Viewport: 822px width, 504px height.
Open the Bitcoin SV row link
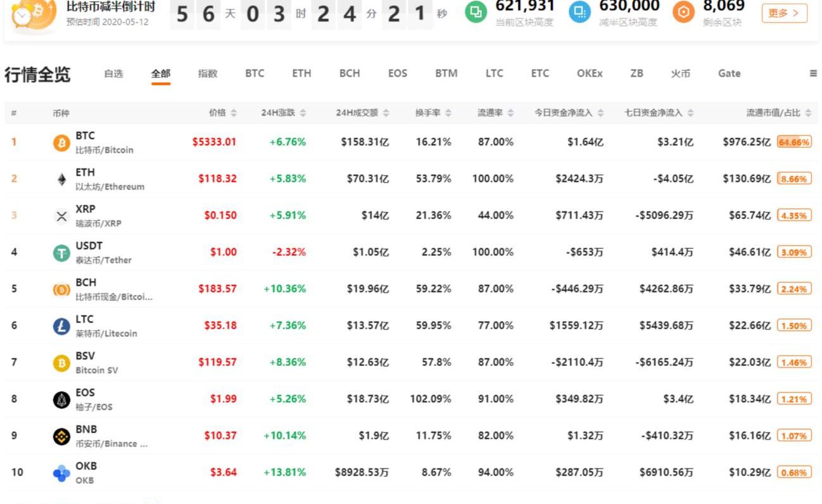[x=96, y=363]
